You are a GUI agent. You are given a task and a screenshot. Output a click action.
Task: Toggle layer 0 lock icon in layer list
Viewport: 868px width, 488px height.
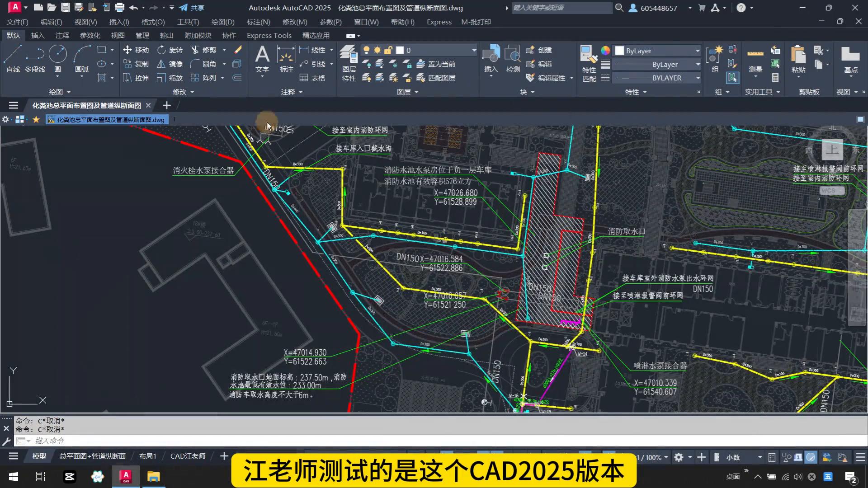[x=388, y=50]
